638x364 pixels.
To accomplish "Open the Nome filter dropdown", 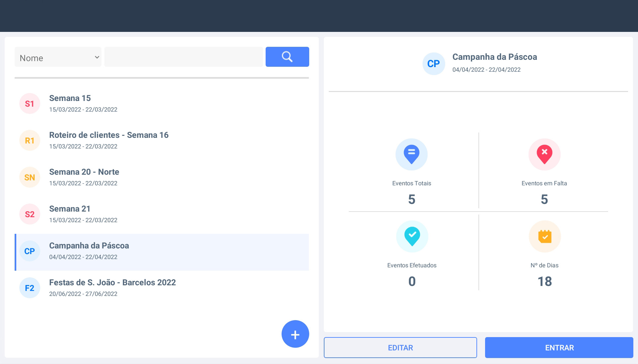I will [58, 57].
